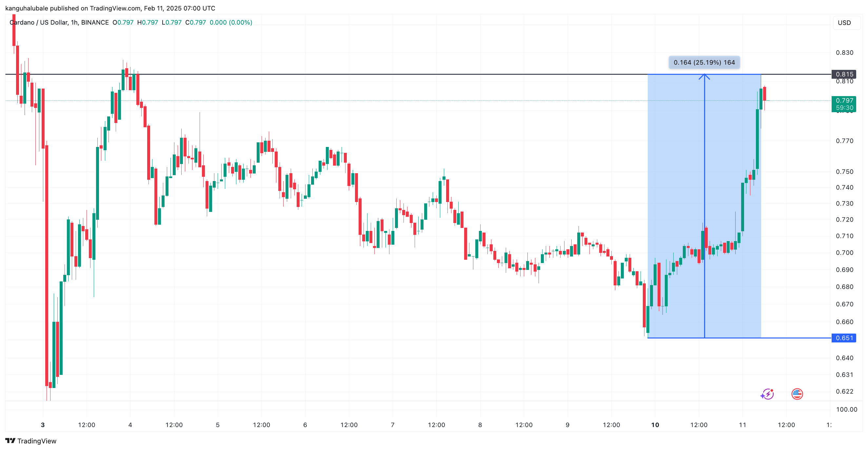The image size is (868, 450).
Task: Click the 100.00 value on price scale
Action: pos(846,409)
